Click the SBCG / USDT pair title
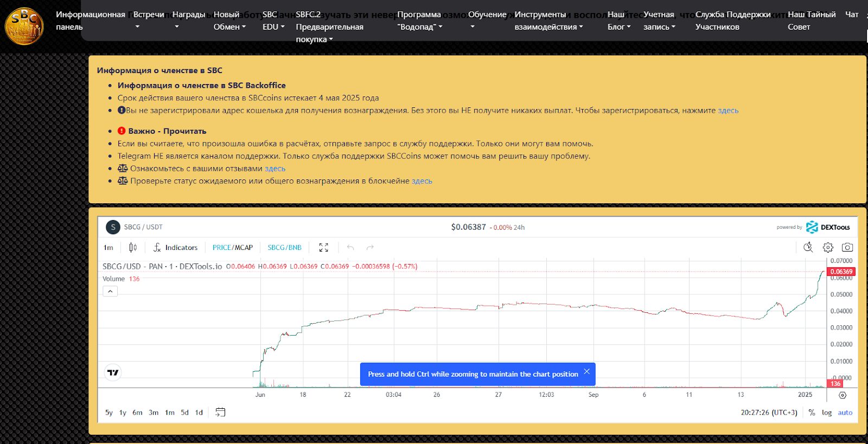868x444 pixels. 143,227
